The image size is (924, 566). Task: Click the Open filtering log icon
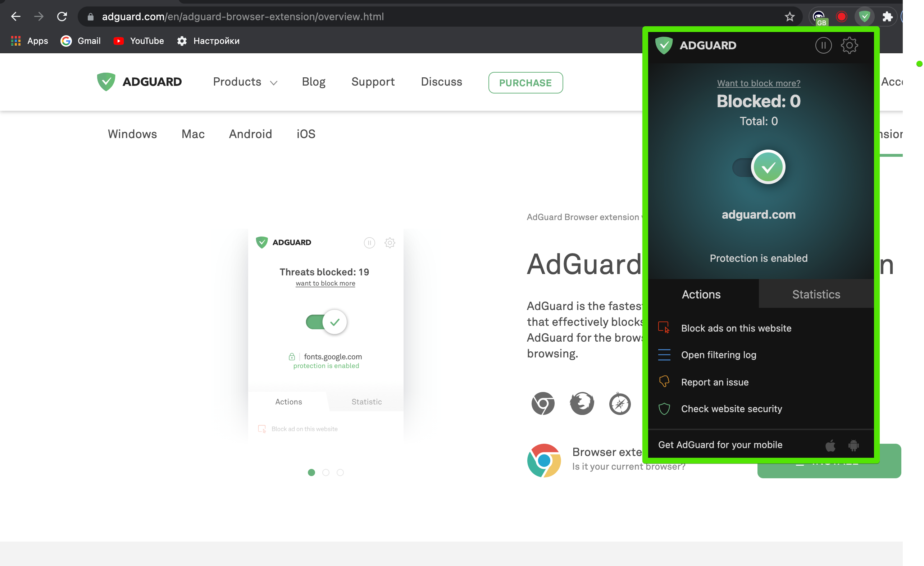(x=665, y=355)
